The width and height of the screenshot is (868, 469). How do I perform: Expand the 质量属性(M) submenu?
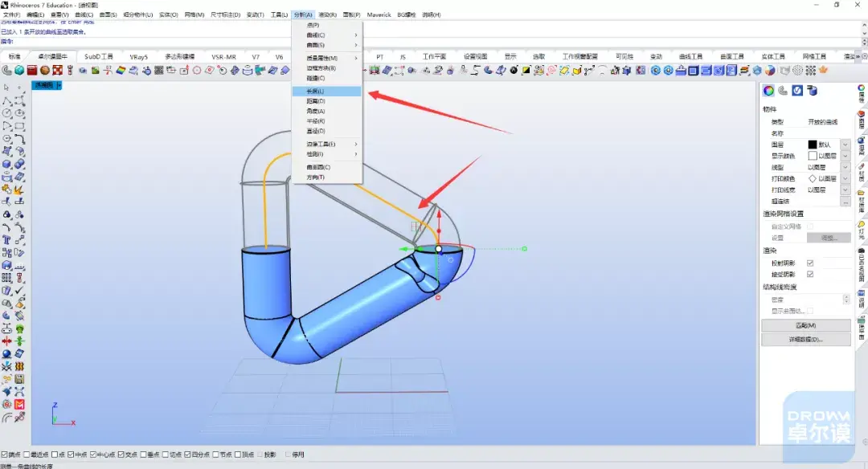coord(326,58)
